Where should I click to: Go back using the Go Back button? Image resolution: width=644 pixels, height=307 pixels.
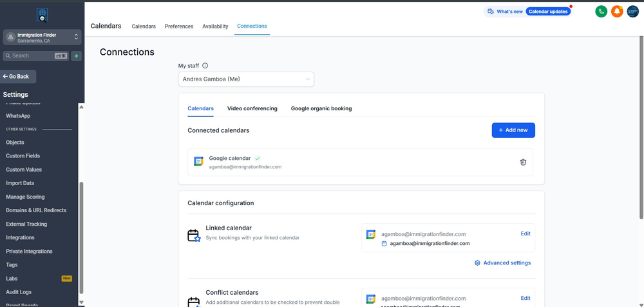coord(18,77)
